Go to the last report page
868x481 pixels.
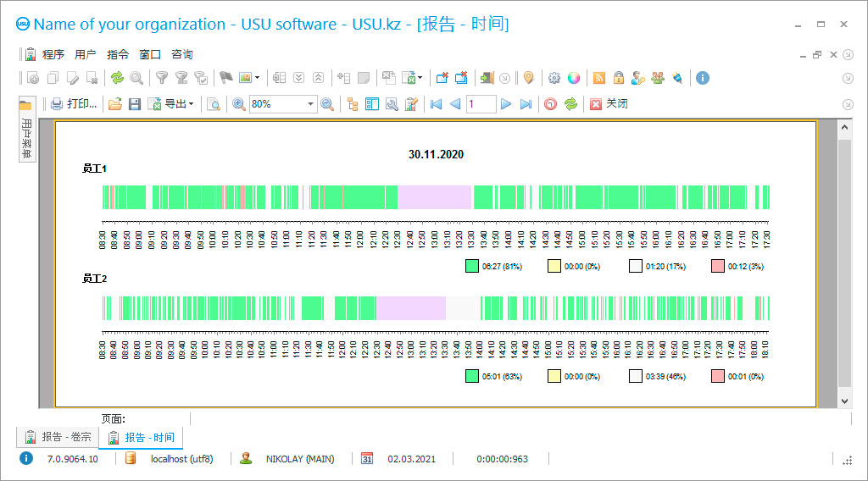point(526,104)
